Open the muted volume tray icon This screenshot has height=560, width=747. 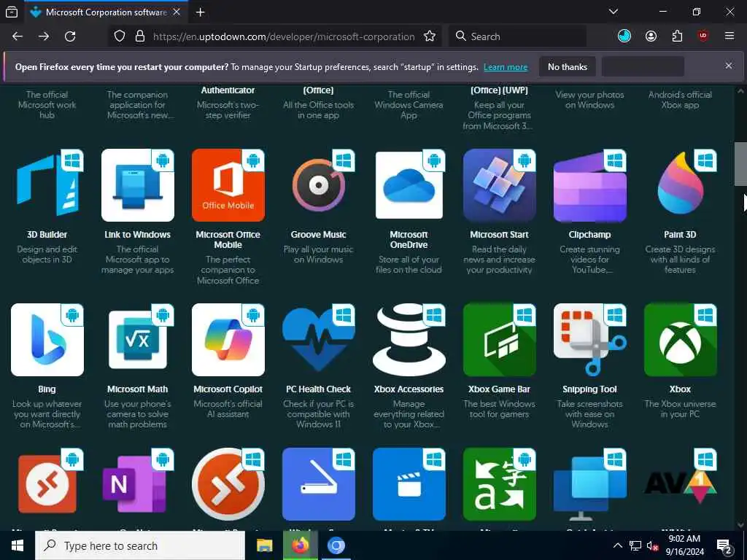pyautogui.click(x=651, y=546)
